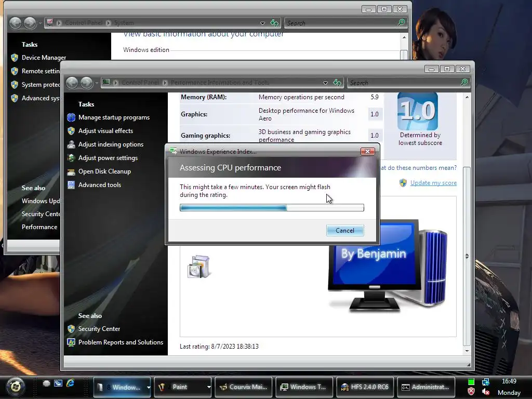Click the Manage startup programs icon
This screenshot has height=399, width=532.
click(x=71, y=117)
